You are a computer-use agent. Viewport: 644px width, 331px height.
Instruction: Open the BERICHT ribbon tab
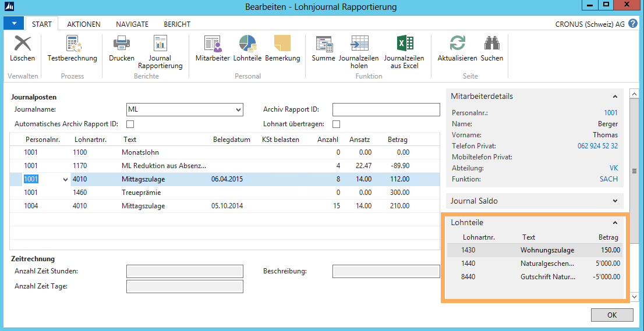177,24
